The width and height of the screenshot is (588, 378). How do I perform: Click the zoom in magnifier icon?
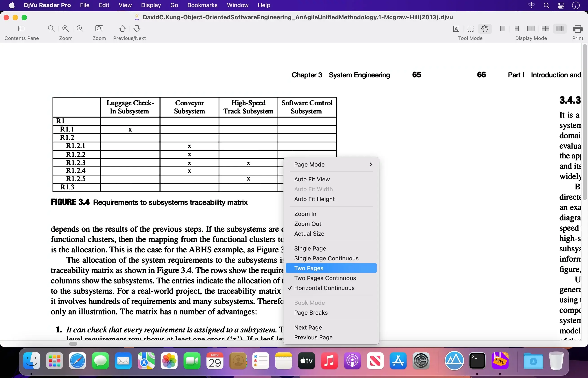pos(80,29)
